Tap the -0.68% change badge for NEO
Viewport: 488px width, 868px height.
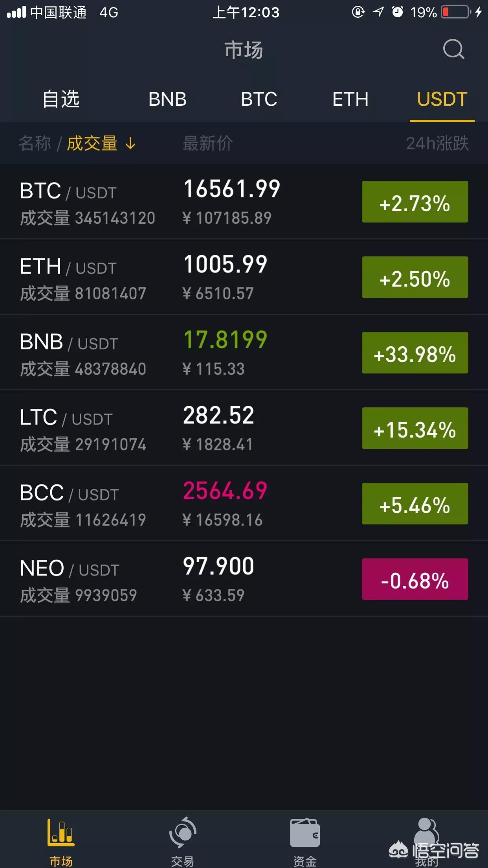click(x=415, y=579)
